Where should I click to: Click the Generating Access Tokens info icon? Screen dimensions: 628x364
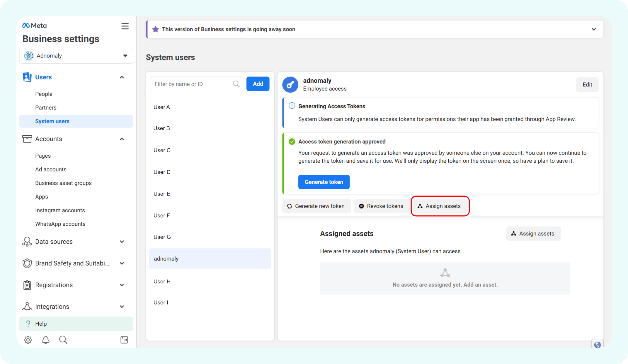[x=292, y=106]
